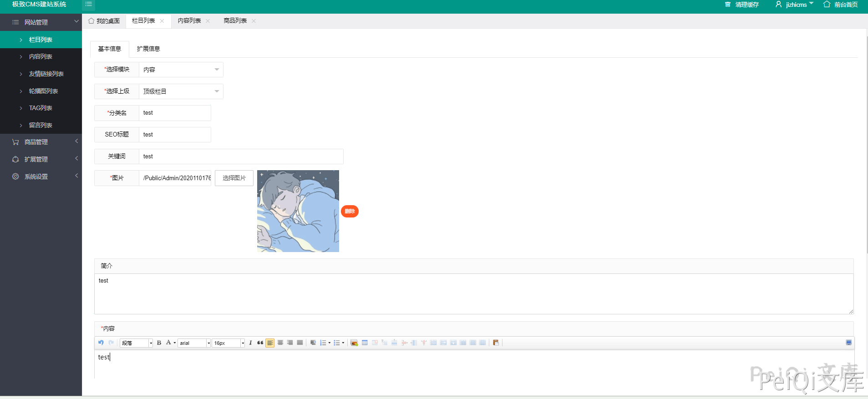This screenshot has width=868, height=399.
Task: Insert blockquote using the quote icon
Action: 260,343
